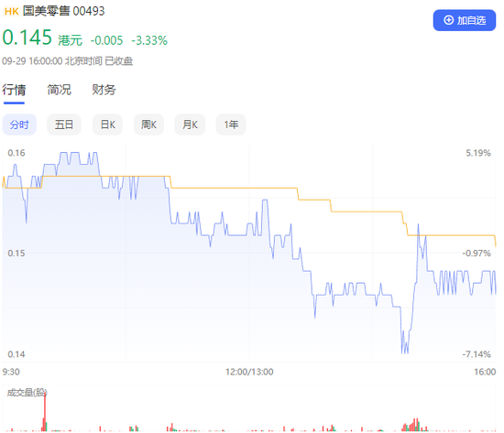
Task: Click the current price 0.145
Action: point(27,38)
